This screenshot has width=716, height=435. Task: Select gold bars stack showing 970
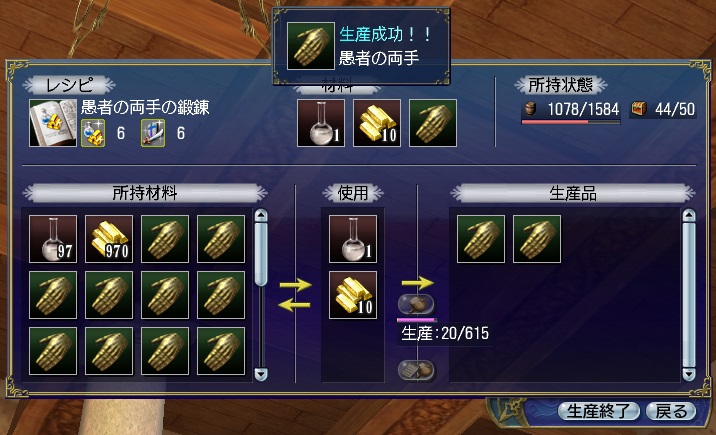[109, 239]
